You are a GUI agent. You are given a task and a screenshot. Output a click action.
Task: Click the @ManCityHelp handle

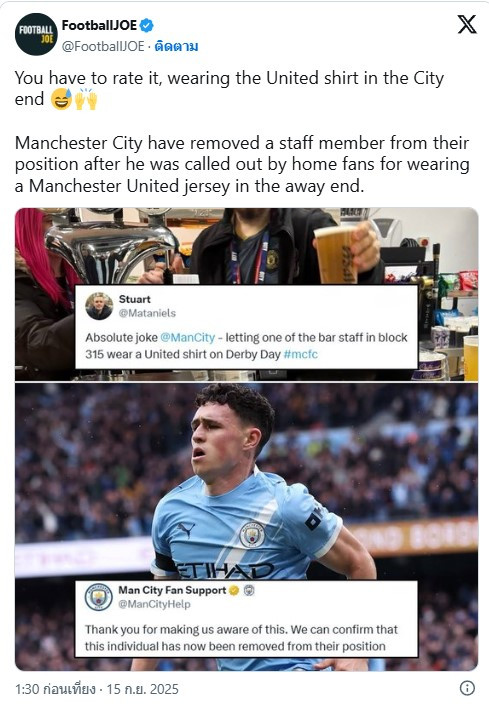point(154,604)
